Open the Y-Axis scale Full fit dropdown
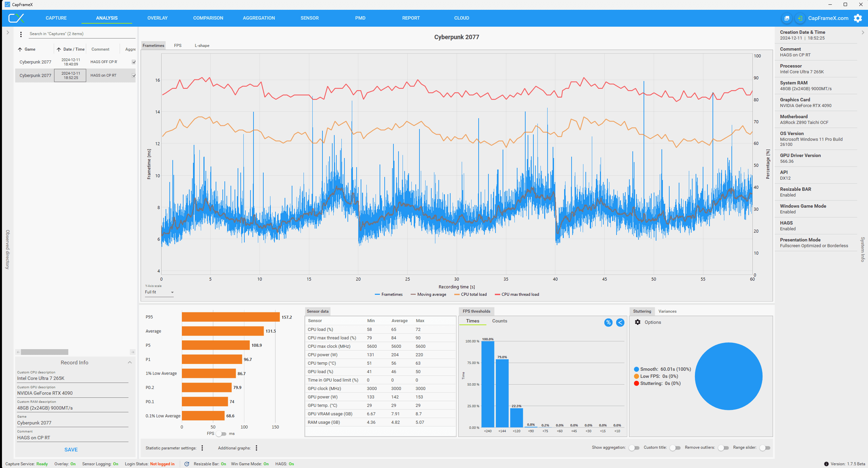868x468 pixels. (x=159, y=292)
